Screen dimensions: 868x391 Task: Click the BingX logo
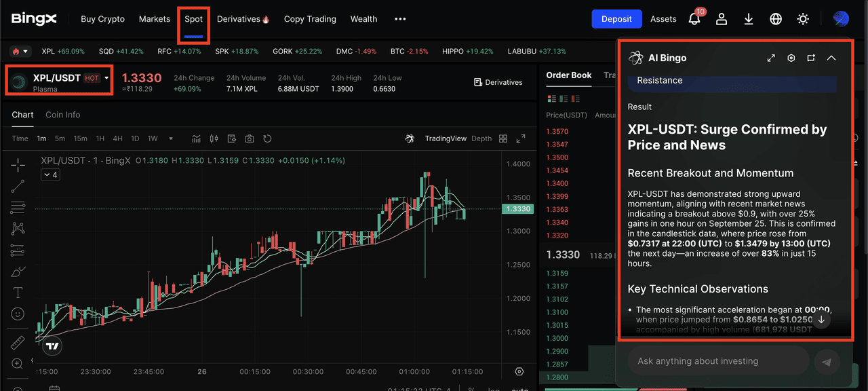[x=34, y=19]
